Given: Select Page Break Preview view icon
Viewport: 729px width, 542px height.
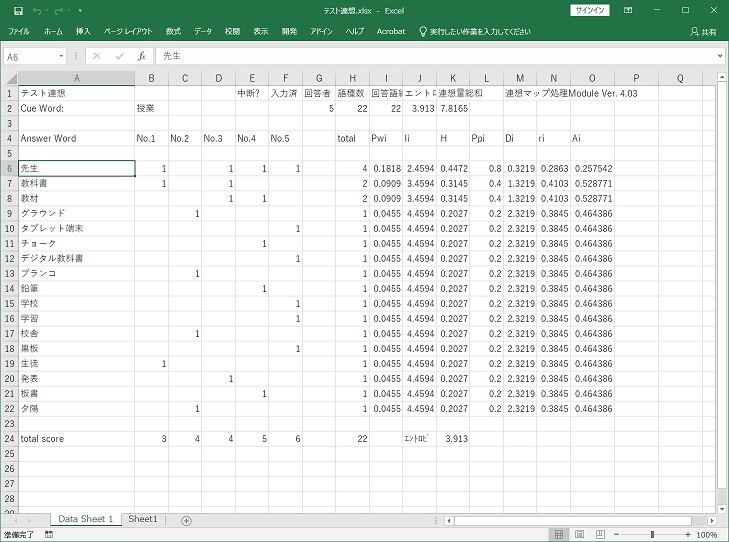Looking at the screenshot, I should (599, 535).
